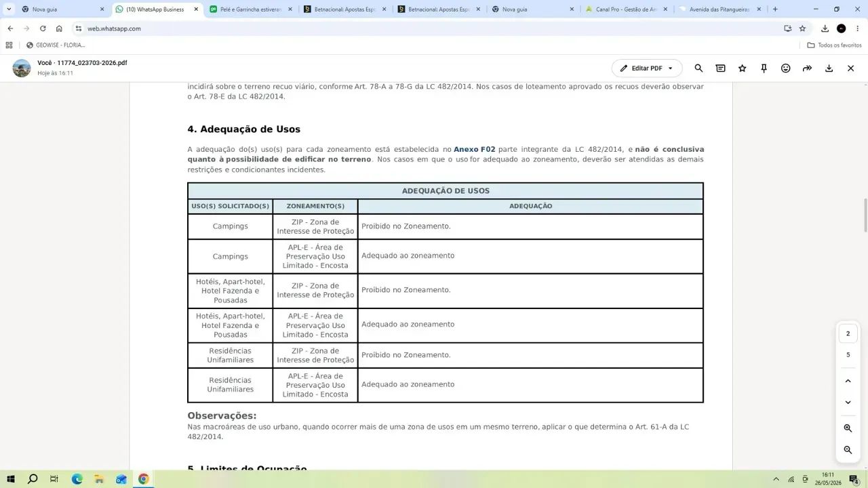Go to the Chrome home page
The width and height of the screenshot is (868, 488).
pos(59,28)
